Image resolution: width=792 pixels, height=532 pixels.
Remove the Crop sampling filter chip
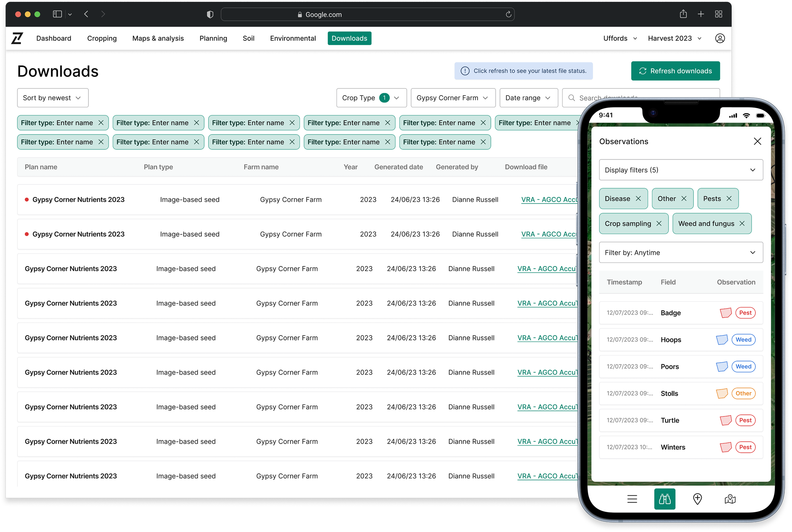click(659, 223)
